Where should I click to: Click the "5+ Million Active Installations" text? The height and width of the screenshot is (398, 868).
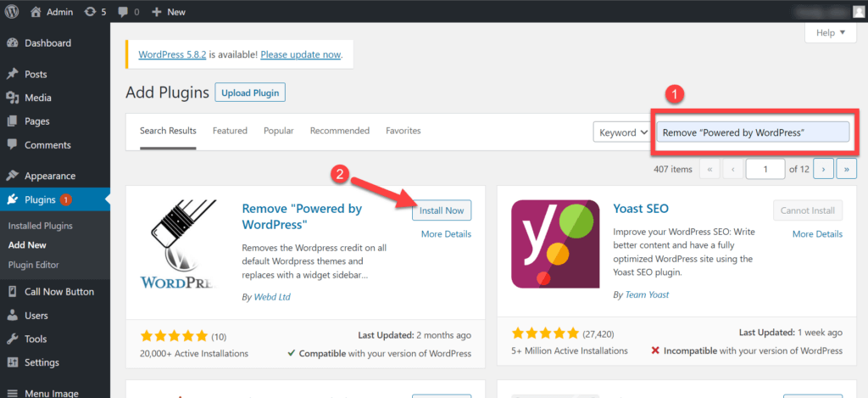(570, 350)
